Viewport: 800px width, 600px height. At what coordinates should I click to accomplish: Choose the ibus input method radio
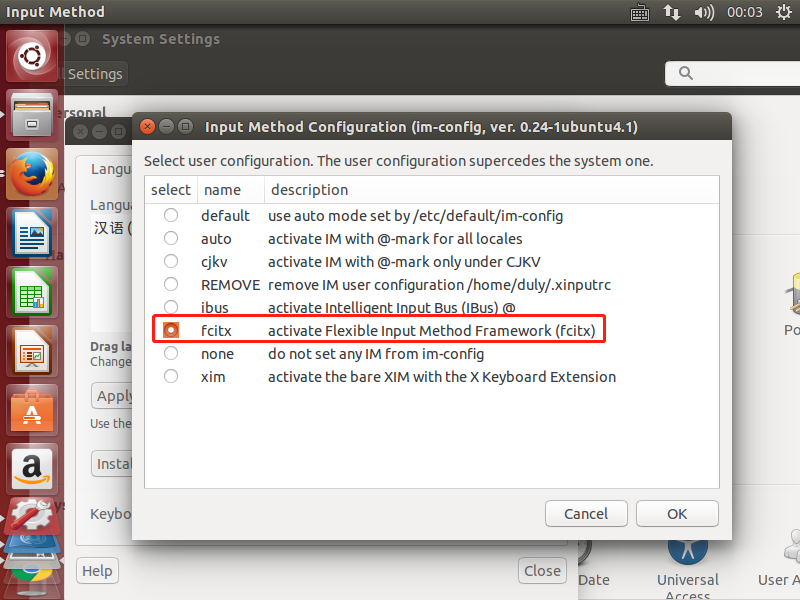(x=171, y=307)
